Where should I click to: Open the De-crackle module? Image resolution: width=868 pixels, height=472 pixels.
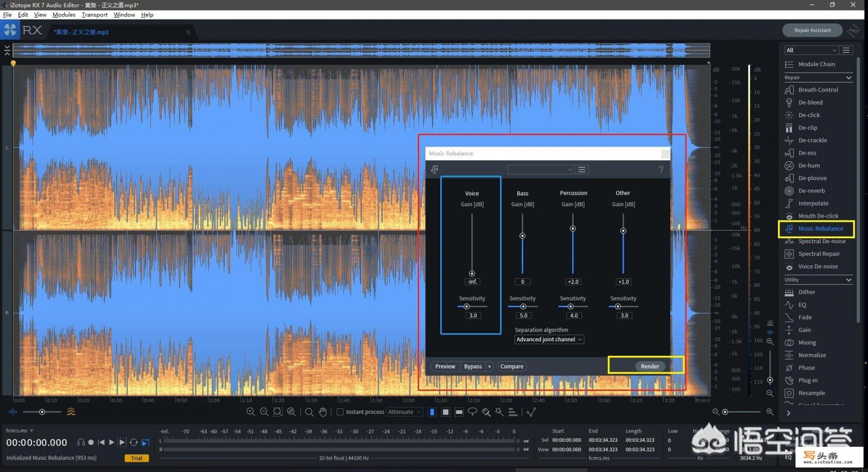pos(812,140)
